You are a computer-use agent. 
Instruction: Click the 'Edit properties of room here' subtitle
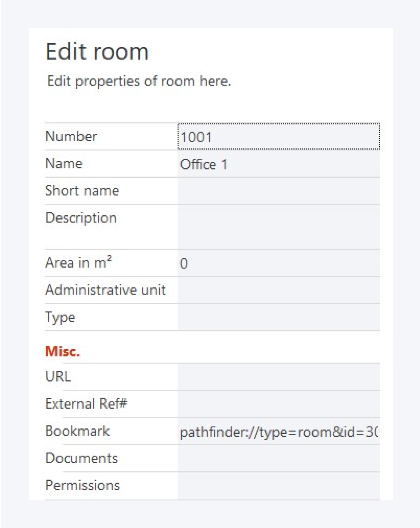(139, 81)
